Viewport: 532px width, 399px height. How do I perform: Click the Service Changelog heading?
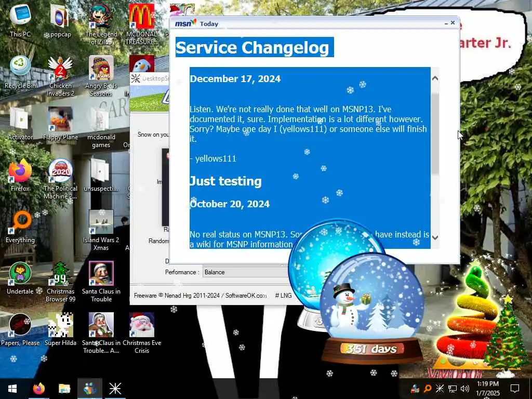252,47
